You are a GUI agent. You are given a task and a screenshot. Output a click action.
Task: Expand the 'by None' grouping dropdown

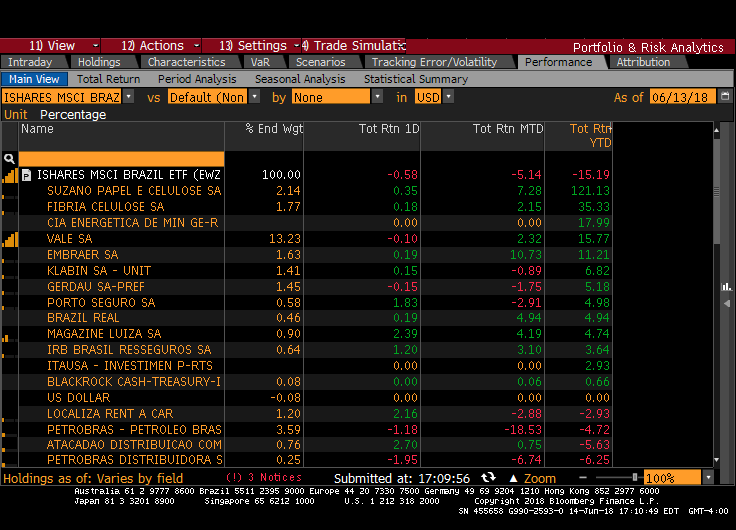point(377,97)
